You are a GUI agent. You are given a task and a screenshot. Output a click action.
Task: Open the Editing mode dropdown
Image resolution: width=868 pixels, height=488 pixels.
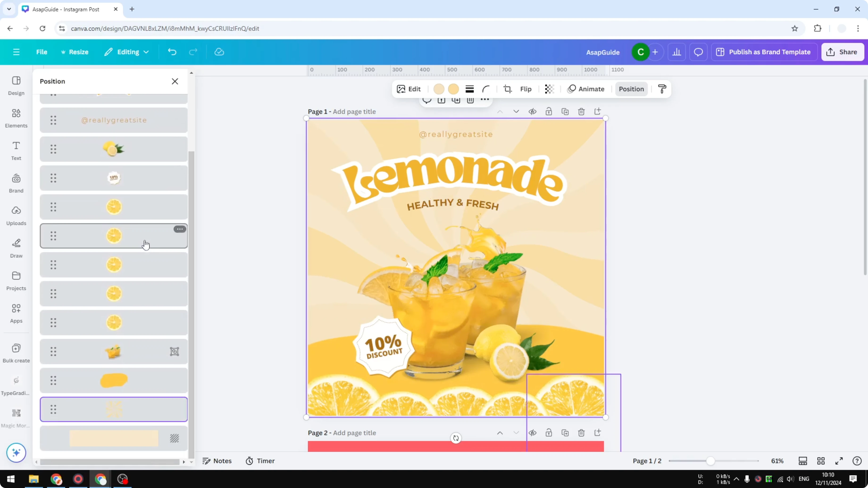click(x=127, y=52)
